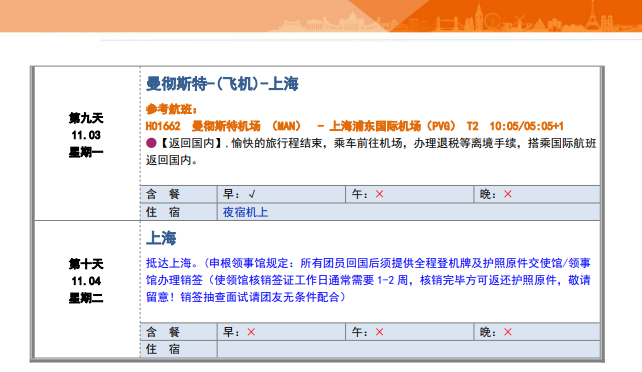
Task: Click the 住宿 label in day ten
Action: (163, 349)
